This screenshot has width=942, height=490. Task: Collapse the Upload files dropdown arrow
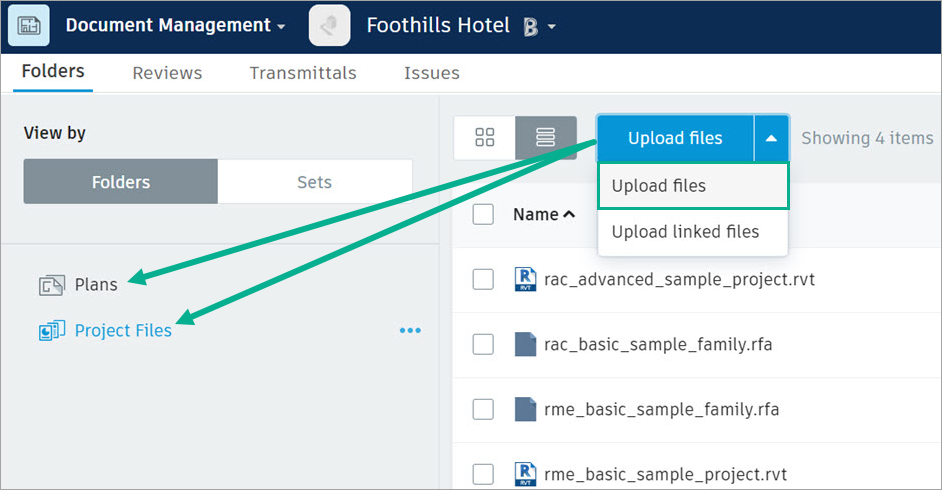(x=771, y=138)
